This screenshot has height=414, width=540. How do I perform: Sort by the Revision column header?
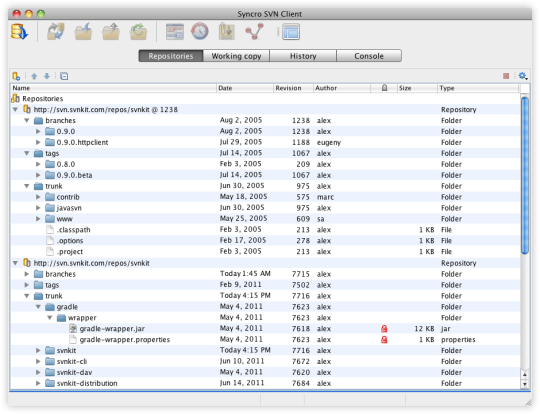293,88
